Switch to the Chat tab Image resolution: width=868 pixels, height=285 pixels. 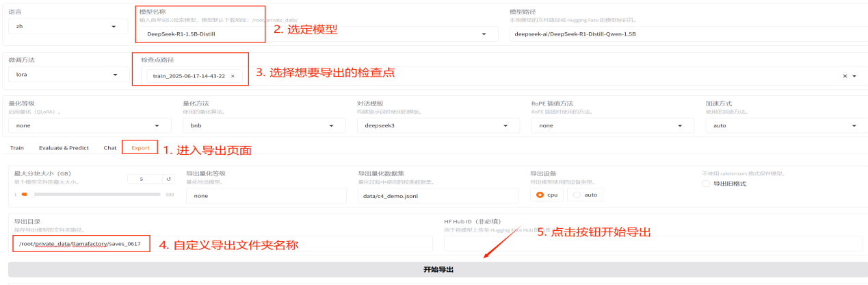(x=110, y=148)
